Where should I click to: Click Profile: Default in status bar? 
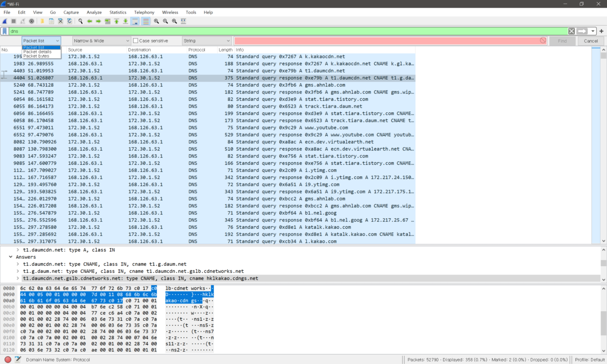(x=590, y=359)
